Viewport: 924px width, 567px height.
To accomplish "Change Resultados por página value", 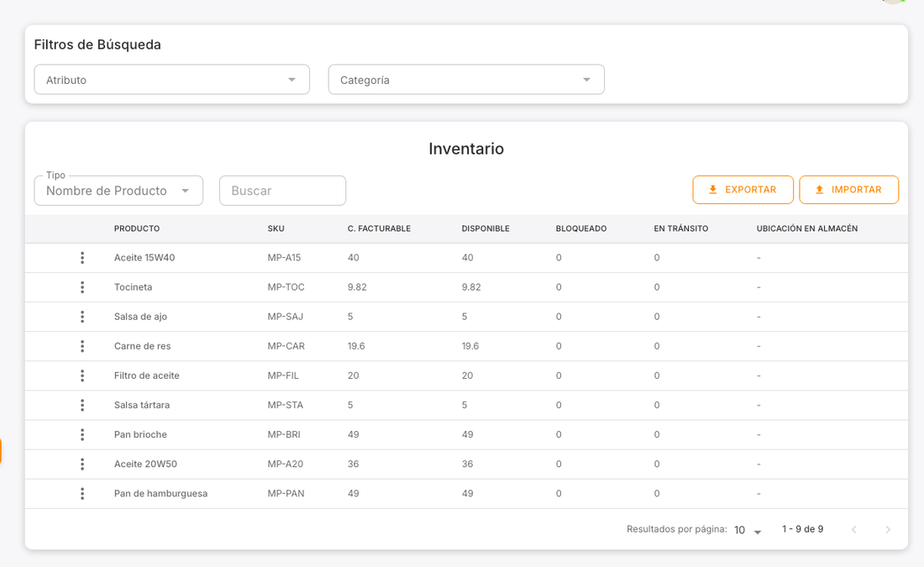I will [x=748, y=530].
